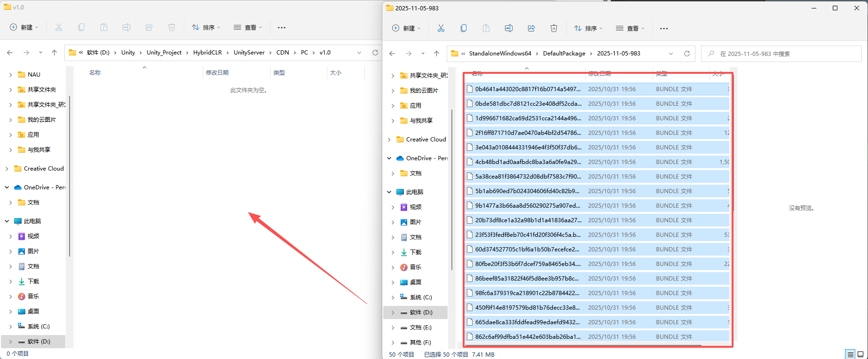Open 排序 menu in 2025-11-05-983 window
This screenshot has width=868, height=359.
click(588, 28)
